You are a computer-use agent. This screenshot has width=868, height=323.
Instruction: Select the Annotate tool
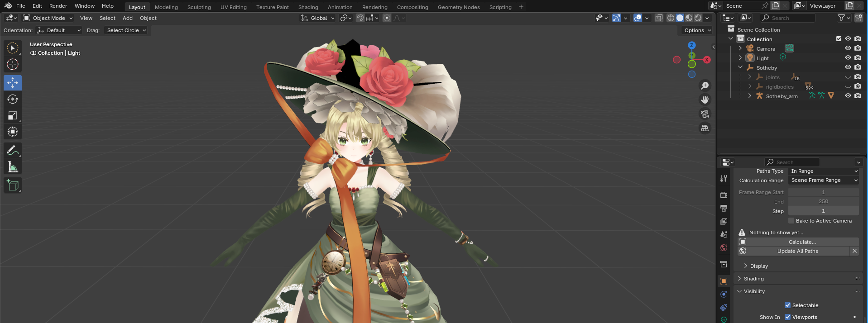click(x=13, y=150)
